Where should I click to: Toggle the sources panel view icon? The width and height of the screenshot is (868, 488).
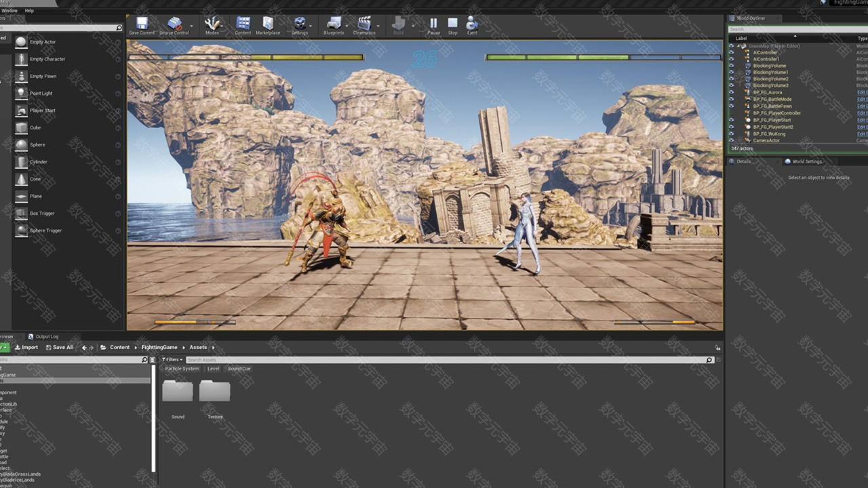tap(153, 360)
